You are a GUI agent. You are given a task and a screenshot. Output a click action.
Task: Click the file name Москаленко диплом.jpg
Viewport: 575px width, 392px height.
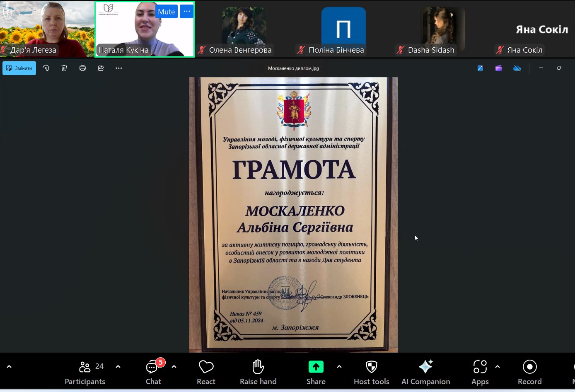pyautogui.click(x=293, y=68)
